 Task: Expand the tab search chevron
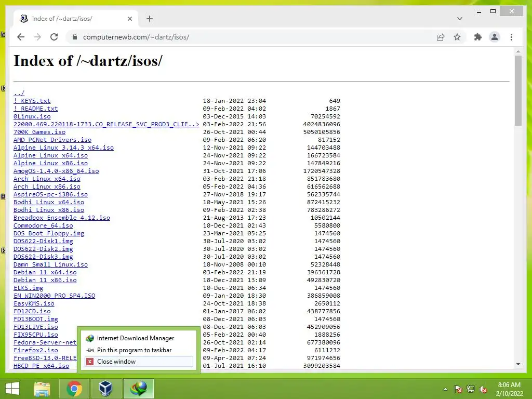[x=459, y=19]
